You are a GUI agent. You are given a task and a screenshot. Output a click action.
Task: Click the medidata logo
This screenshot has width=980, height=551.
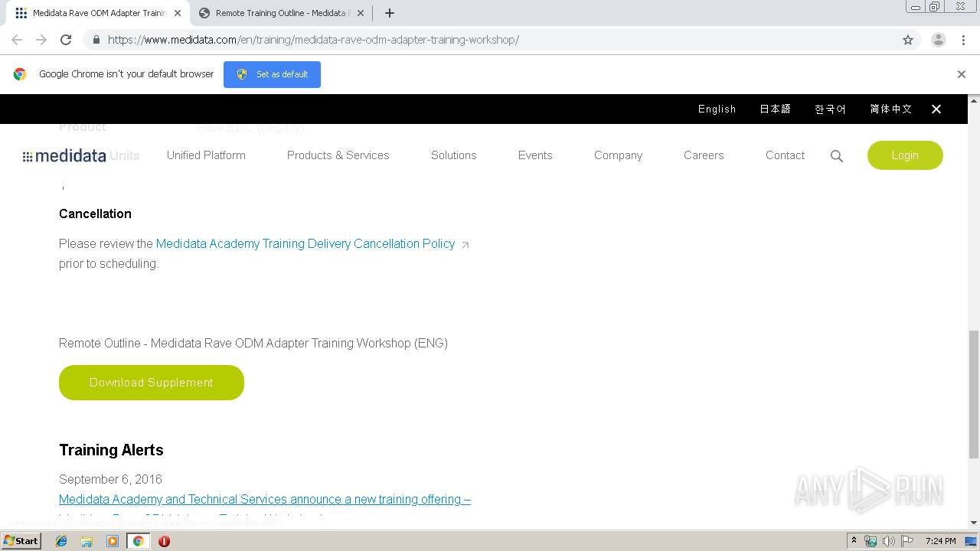pos(64,156)
